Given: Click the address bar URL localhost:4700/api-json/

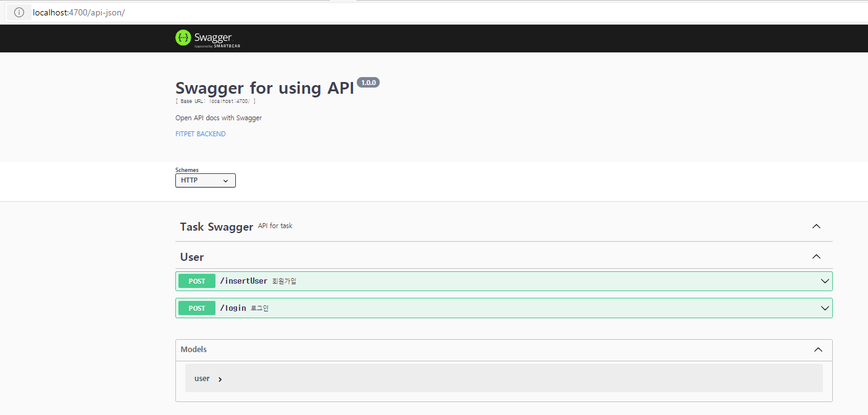Looking at the screenshot, I should pos(78,12).
